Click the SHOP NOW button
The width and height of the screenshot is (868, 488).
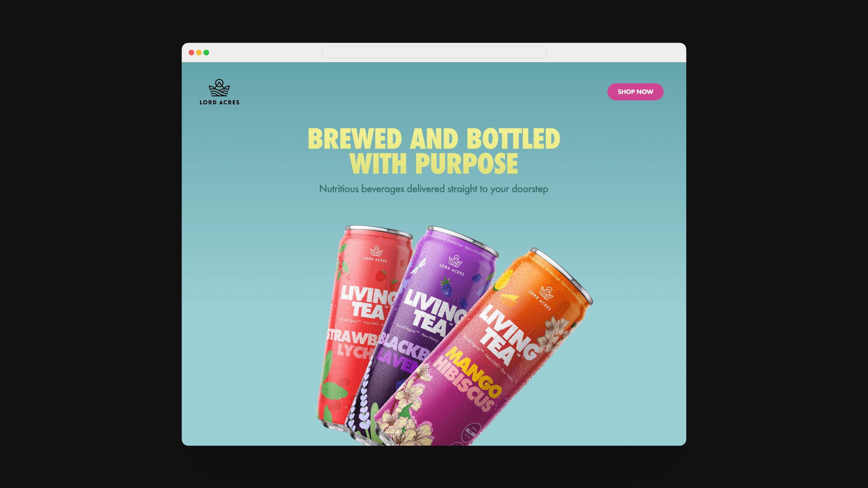pos(635,92)
